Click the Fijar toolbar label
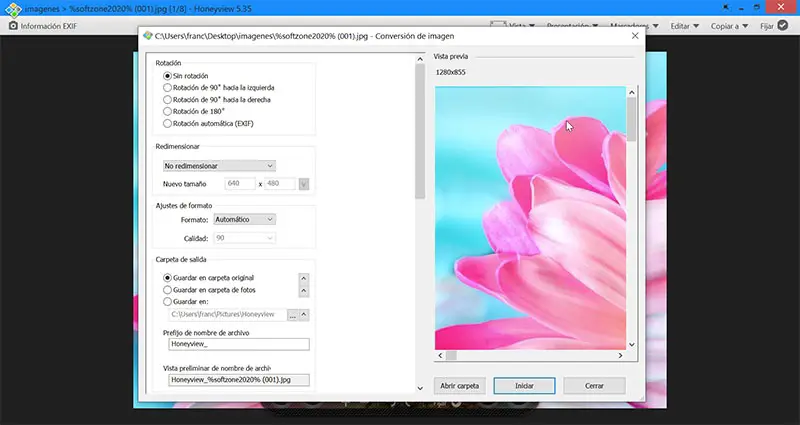Viewport: 800px width, 425px height. (x=767, y=26)
